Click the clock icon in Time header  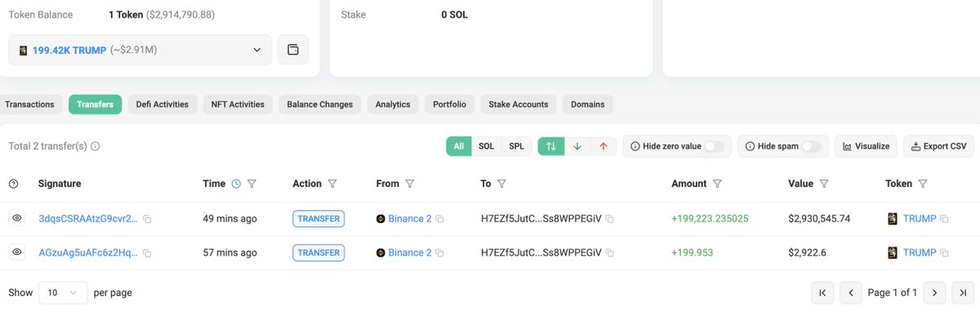pos(236,184)
